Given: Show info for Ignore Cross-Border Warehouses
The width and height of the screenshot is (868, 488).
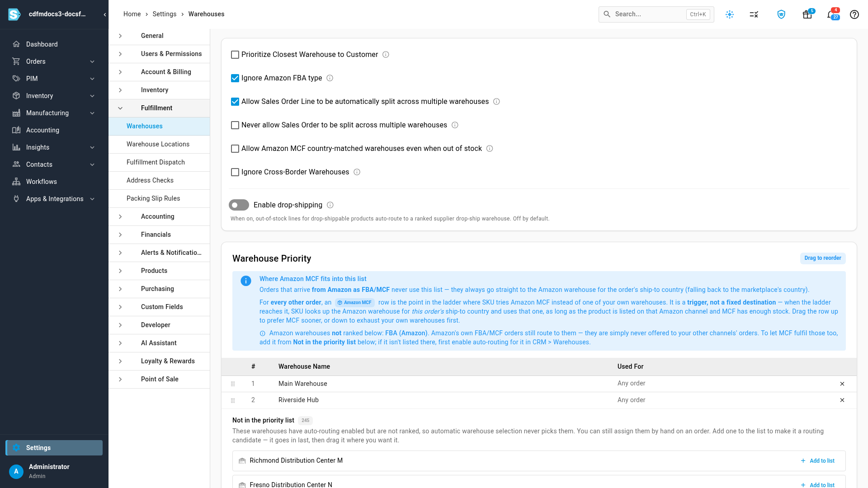Looking at the screenshot, I should (x=357, y=172).
